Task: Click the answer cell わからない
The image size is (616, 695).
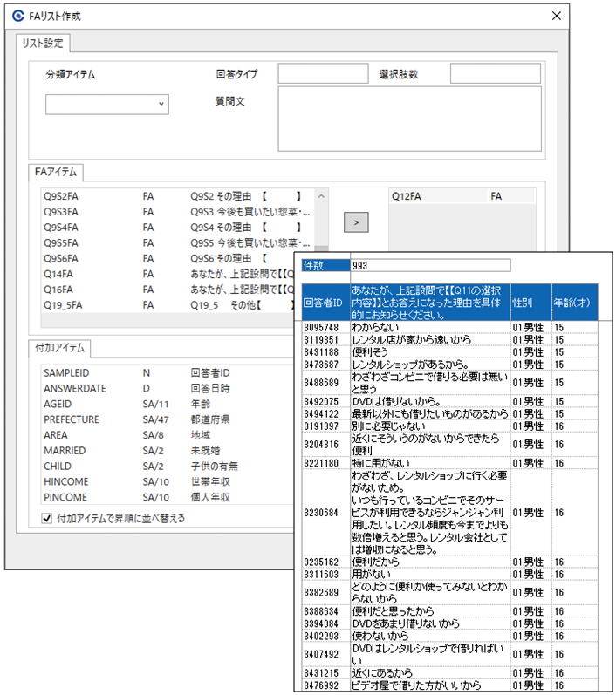Action: pos(430,327)
